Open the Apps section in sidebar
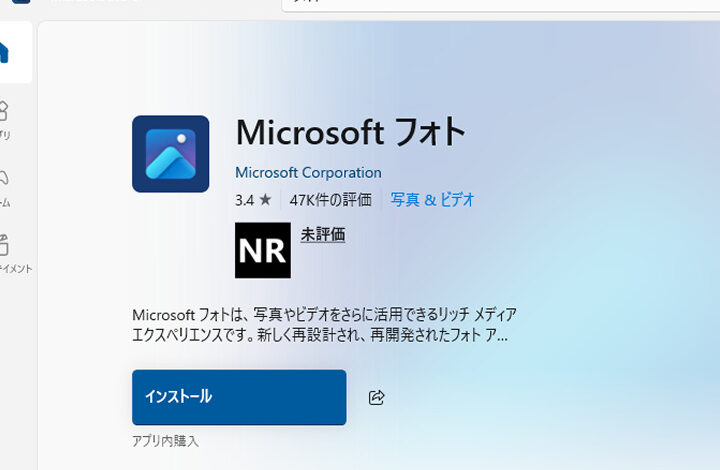 [x=4, y=119]
